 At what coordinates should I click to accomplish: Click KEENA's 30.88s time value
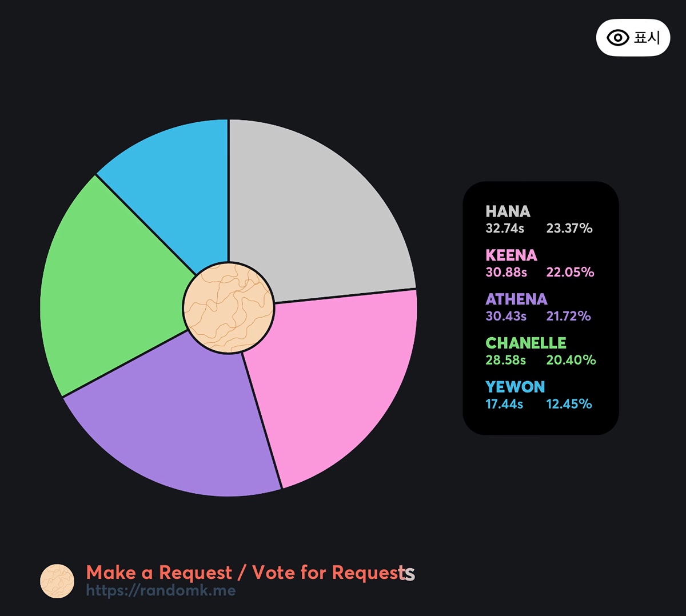(506, 273)
